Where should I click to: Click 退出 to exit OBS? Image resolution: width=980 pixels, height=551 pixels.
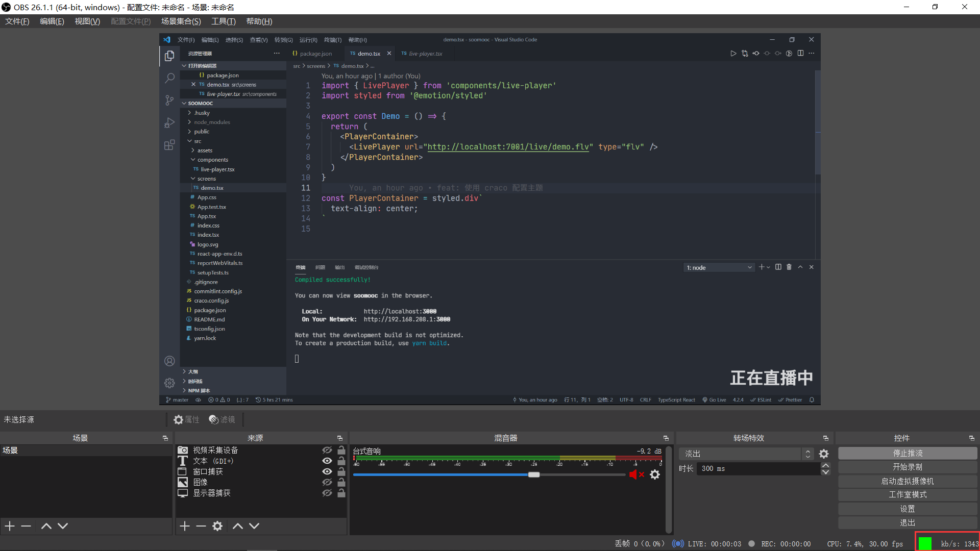point(908,522)
